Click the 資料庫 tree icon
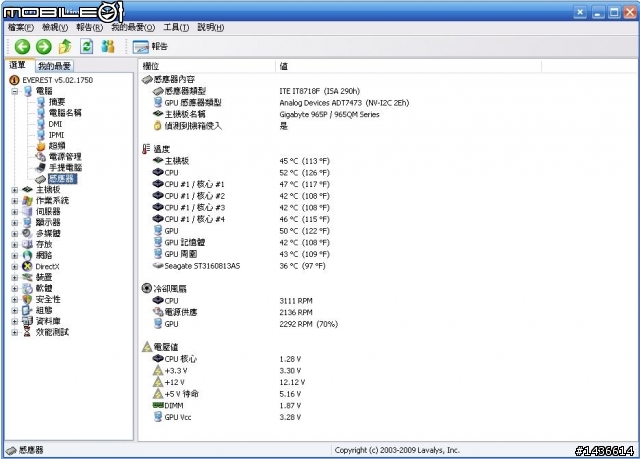The height and width of the screenshot is (459, 640). (27, 321)
